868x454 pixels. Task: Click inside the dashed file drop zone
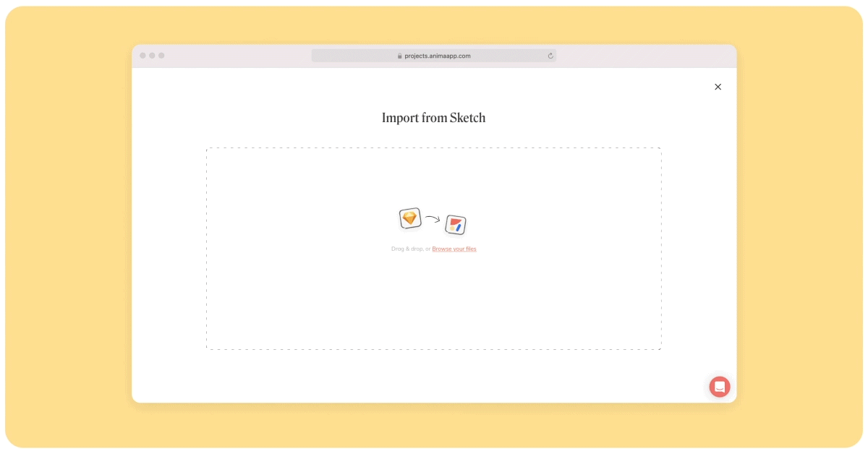click(434, 304)
